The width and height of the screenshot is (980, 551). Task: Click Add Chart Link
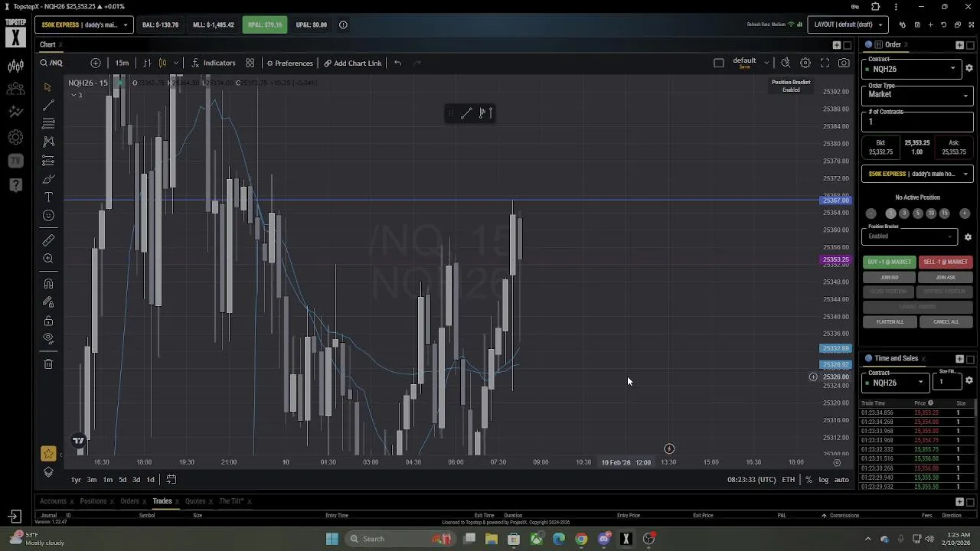tap(352, 63)
